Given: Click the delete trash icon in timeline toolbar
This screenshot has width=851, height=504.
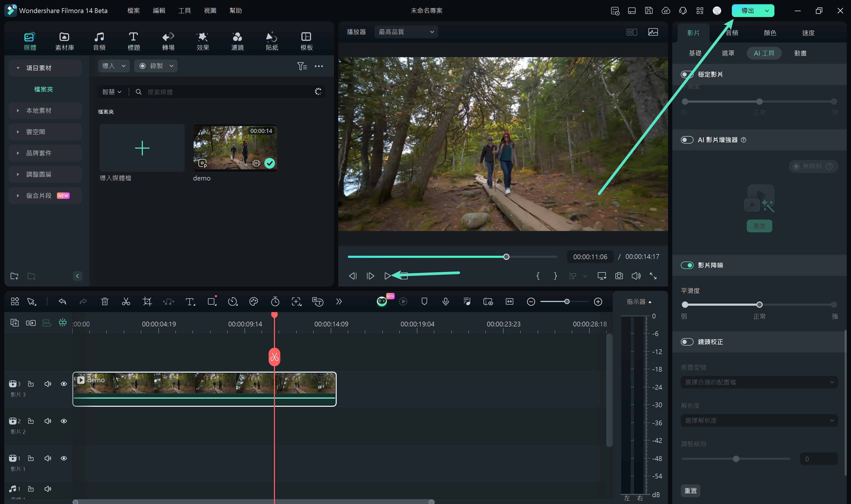Looking at the screenshot, I should [105, 302].
